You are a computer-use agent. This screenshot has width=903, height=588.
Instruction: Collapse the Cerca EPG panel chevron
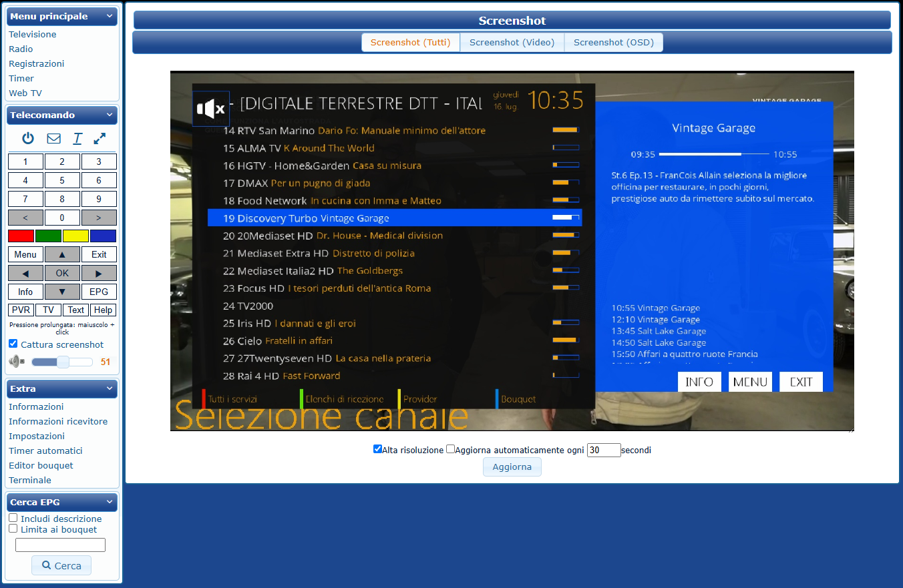coord(110,502)
